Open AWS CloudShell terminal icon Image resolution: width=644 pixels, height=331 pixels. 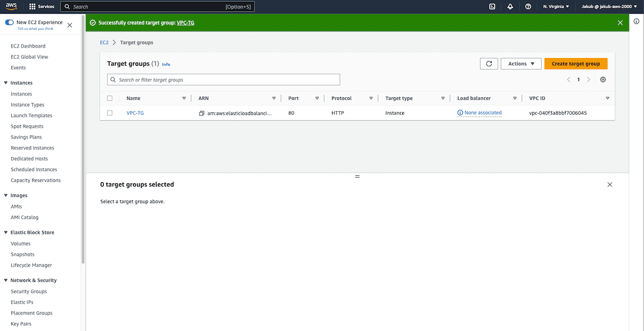[492, 6]
